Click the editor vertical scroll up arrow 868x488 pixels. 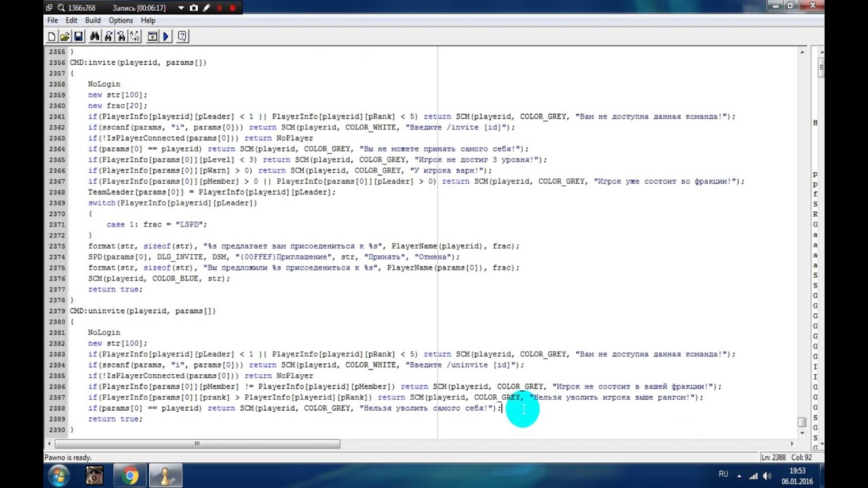click(x=802, y=52)
